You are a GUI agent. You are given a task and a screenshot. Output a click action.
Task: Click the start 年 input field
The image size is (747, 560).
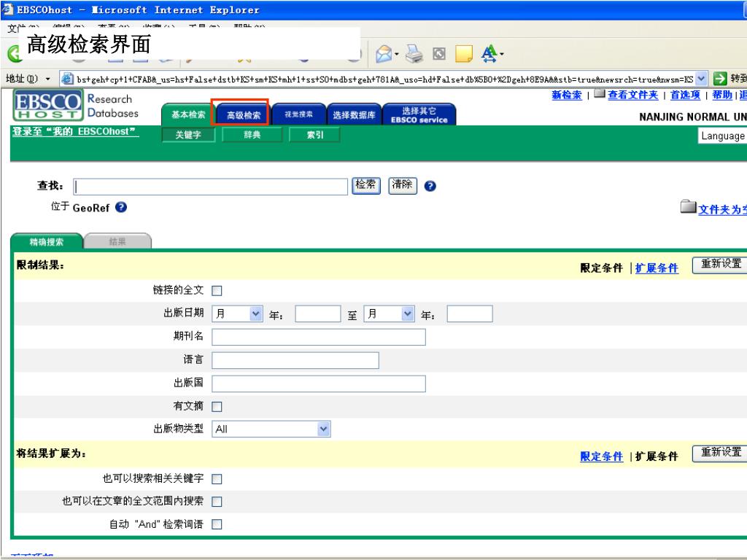click(318, 314)
